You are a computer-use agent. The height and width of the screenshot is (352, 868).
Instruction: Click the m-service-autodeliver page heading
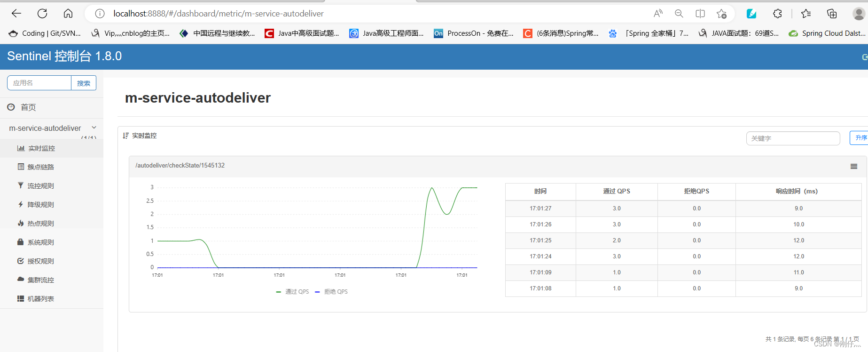pyautogui.click(x=198, y=98)
